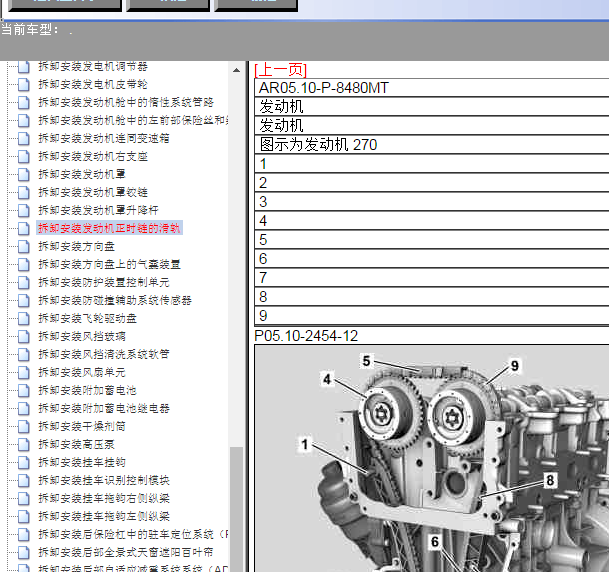This screenshot has height=572, width=609.
Task: Select highlighted item 拆卸安装发动机正时链的滑轨
Action: tap(109, 228)
